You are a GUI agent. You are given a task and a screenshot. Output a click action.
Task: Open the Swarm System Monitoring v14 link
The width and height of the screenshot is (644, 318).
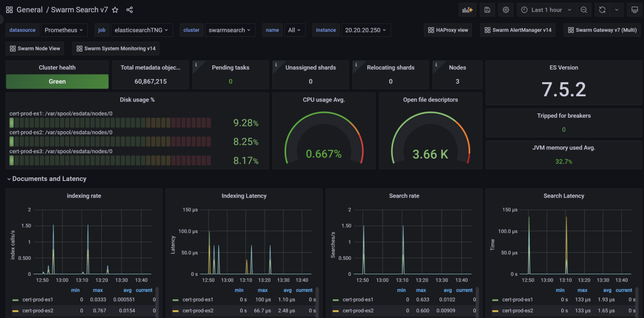116,49
